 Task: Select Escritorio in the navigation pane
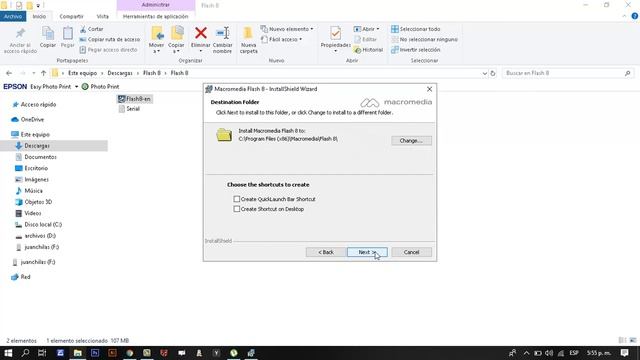pos(31,168)
